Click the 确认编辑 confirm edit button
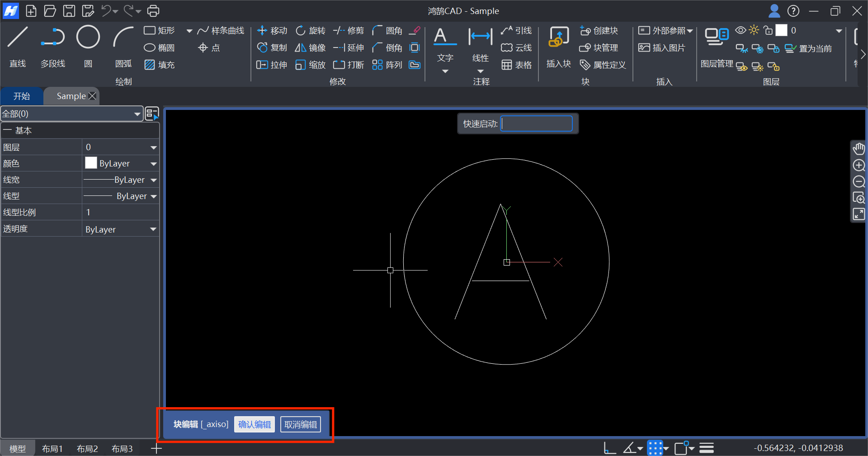Screen dimensions: 868x456 pos(255,424)
